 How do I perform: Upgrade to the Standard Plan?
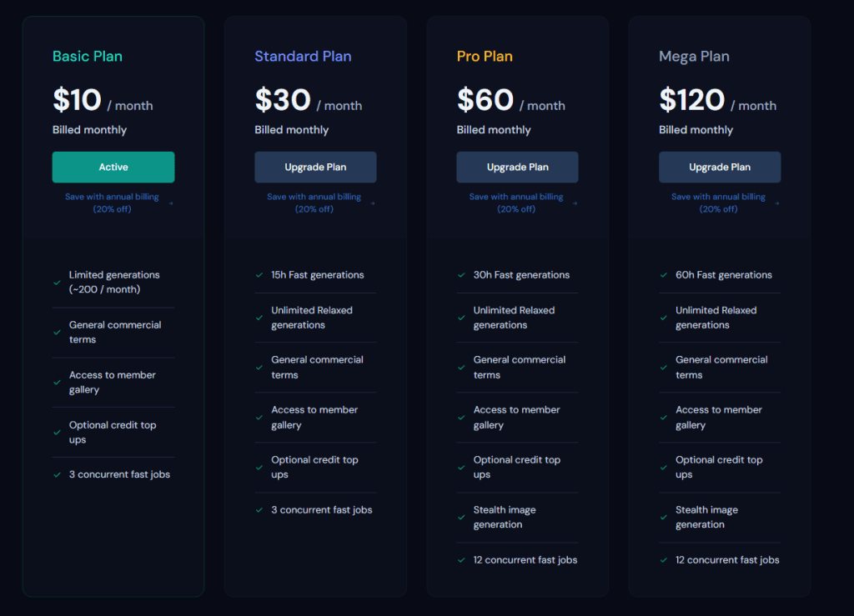pos(315,167)
